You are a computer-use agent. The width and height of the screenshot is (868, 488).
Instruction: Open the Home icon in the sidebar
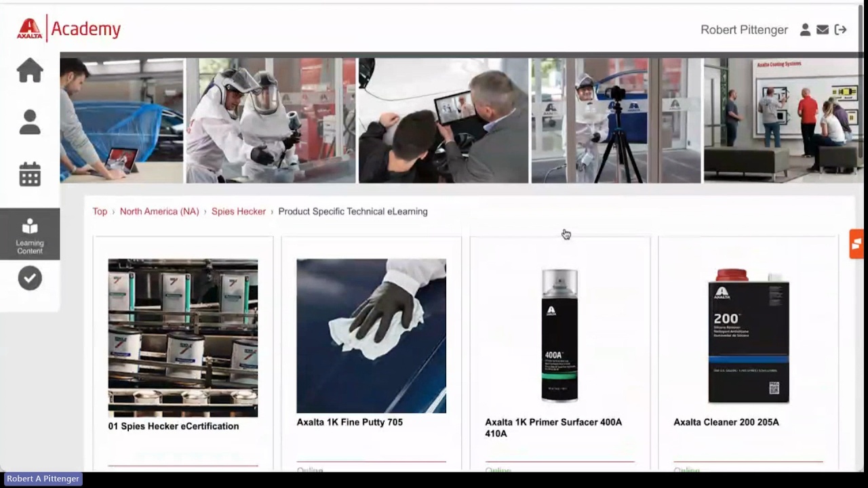[x=30, y=70]
